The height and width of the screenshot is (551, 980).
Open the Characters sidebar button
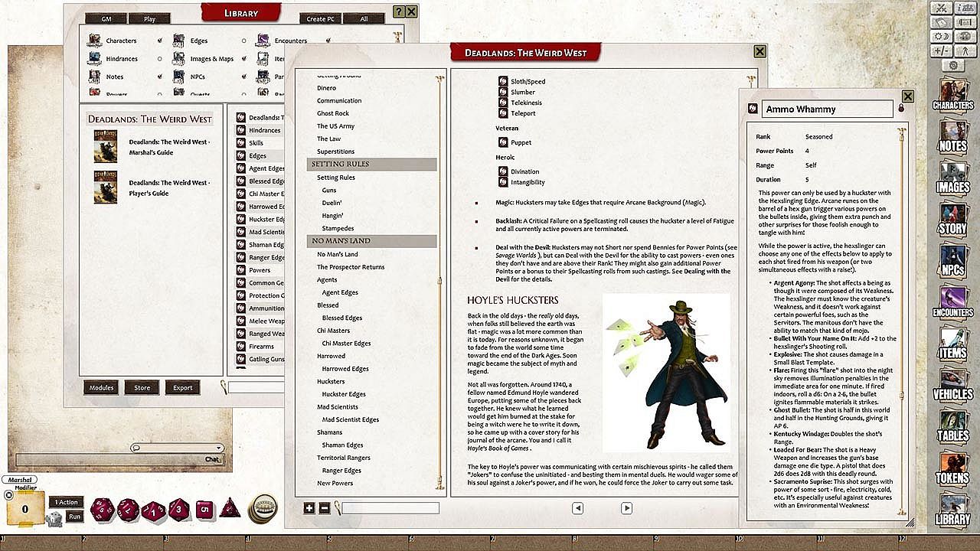pos(952,96)
